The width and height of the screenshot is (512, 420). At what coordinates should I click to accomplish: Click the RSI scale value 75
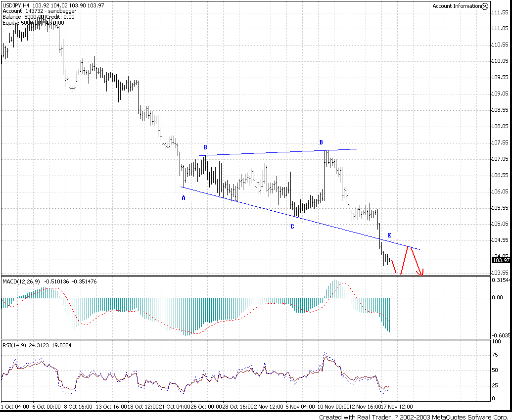(495, 355)
